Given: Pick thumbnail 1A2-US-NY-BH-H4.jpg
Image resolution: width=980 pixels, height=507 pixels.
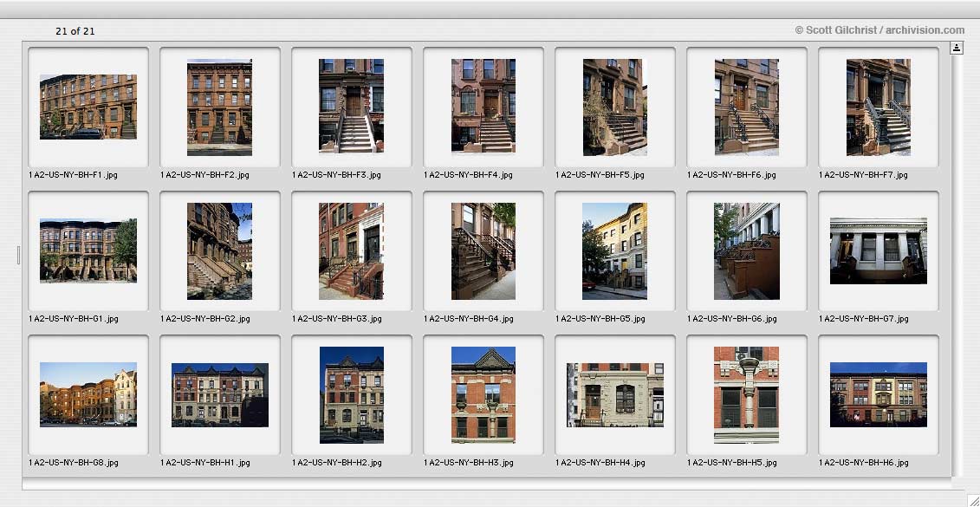Looking at the screenshot, I should pyautogui.click(x=615, y=394).
